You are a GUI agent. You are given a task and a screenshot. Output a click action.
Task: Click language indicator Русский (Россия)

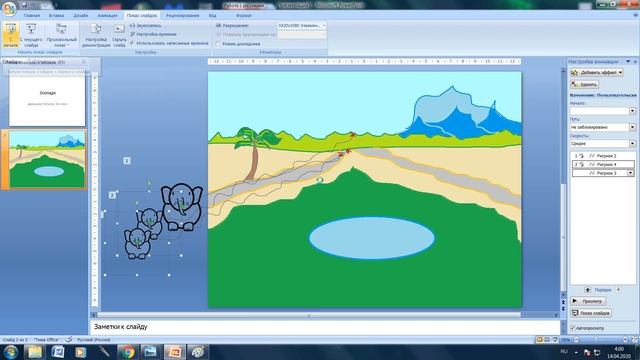point(94,340)
